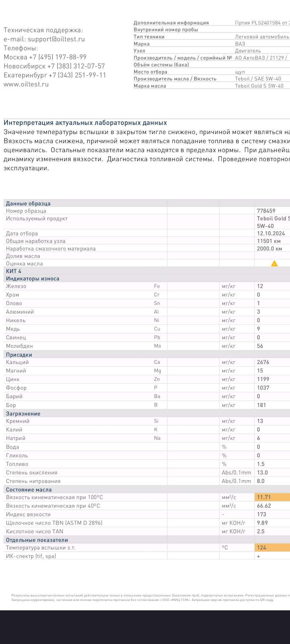
Task: Select the sampling date 12.10.2024
Action: click(x=271, y=233)
